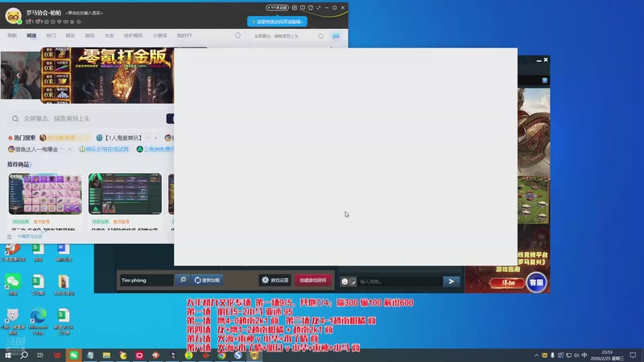Go to previous banner with left arrow
This screenshot has height=362, width=644.
(x=18, y=76)
